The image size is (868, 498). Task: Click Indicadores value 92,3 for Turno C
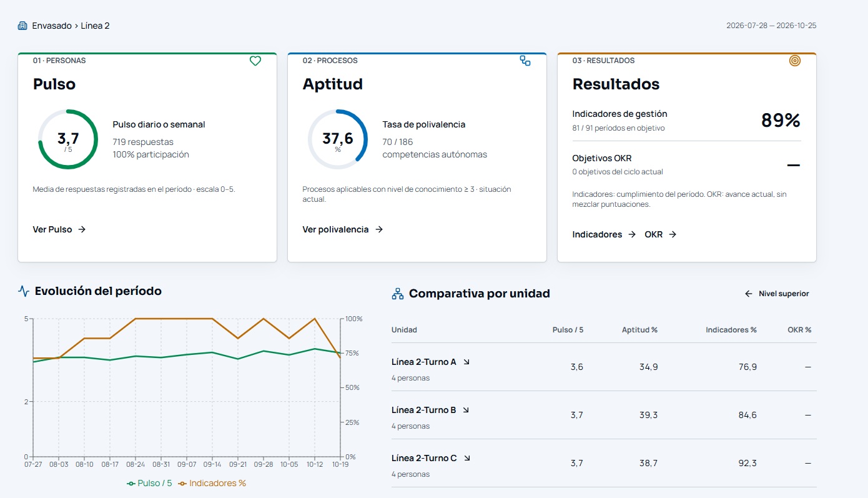[x=747, y=463]
